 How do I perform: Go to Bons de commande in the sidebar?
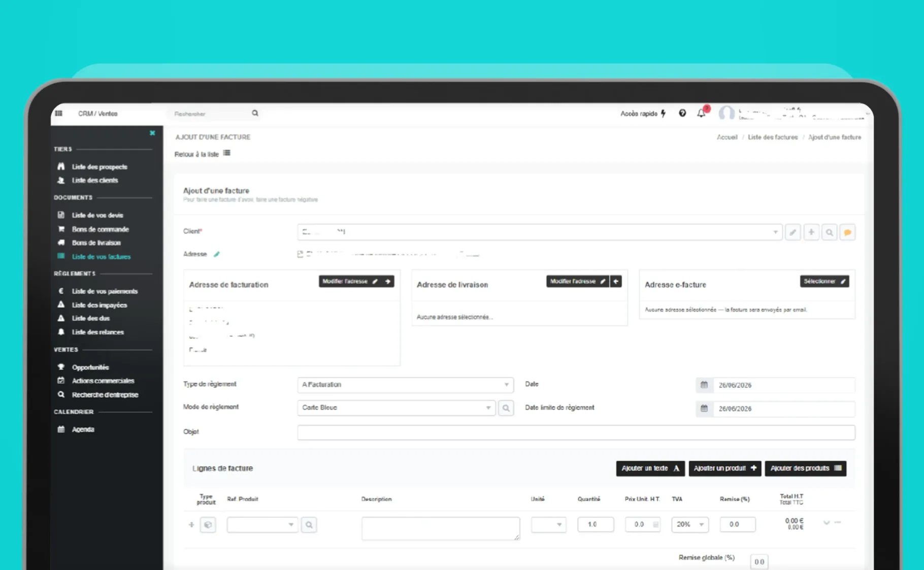[x=100, y=229]
